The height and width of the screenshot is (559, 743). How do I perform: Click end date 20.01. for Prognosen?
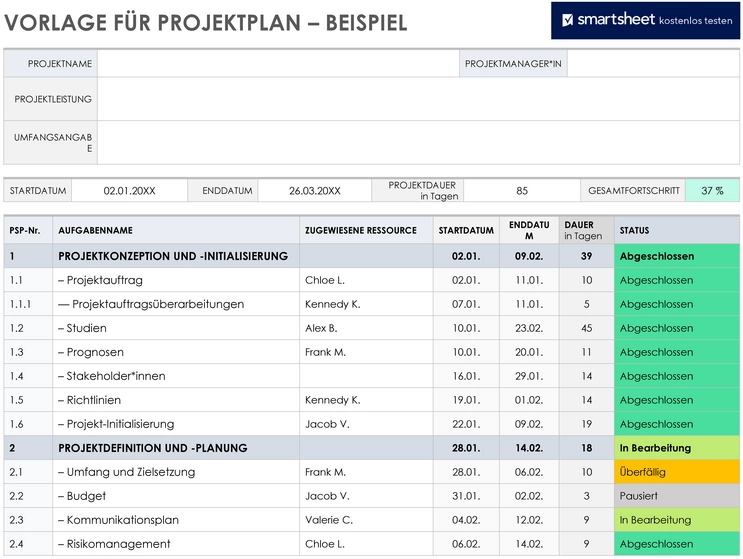(529, 352)
